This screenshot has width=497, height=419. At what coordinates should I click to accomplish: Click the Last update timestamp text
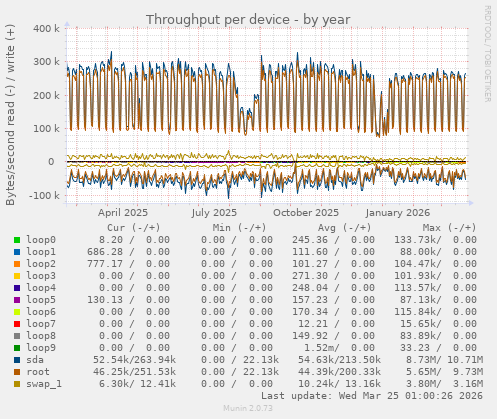click(x=372, y=396)
